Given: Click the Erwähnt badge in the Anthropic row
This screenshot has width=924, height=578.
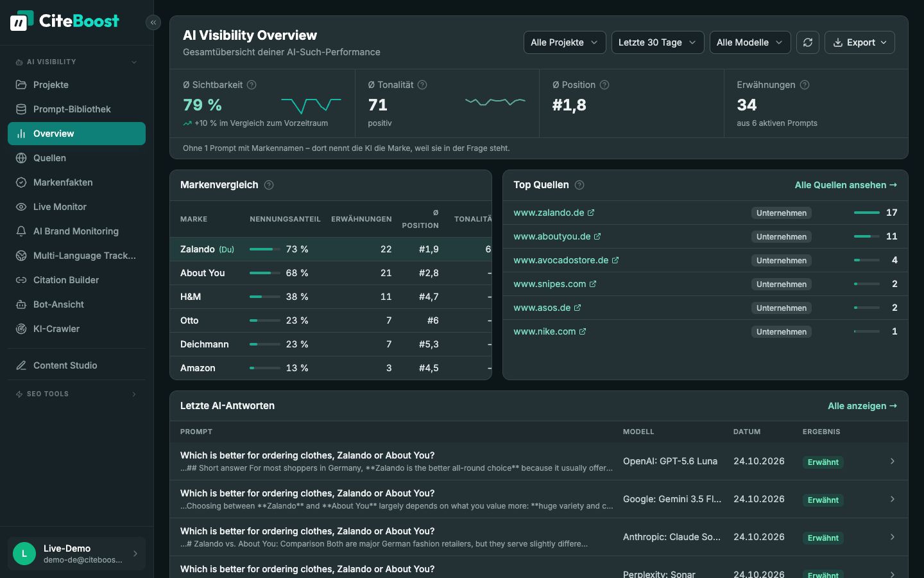Looking at the screenshot, I should click(823, 538).
